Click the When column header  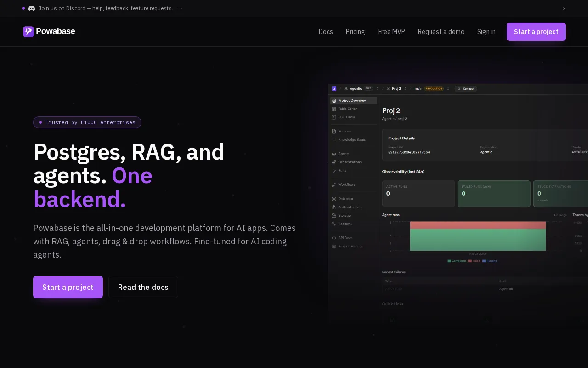point(389,281)
